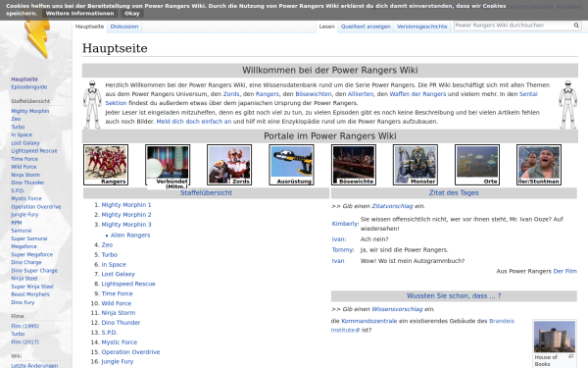
Task: Open the House of Books thumbnail
Action: click(555, 337)
